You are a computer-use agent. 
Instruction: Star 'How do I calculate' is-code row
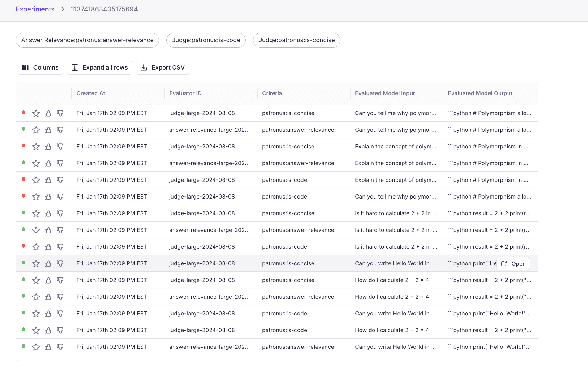[36, 330]
